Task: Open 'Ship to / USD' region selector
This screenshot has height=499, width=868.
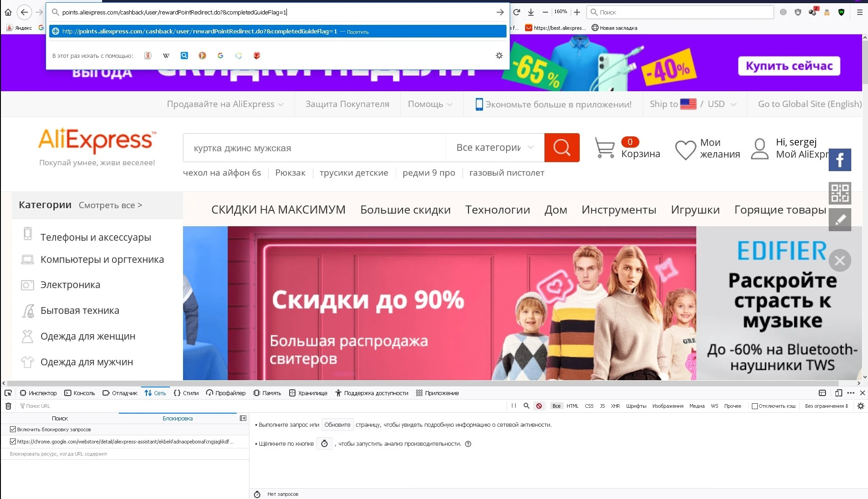Action: 693,104
